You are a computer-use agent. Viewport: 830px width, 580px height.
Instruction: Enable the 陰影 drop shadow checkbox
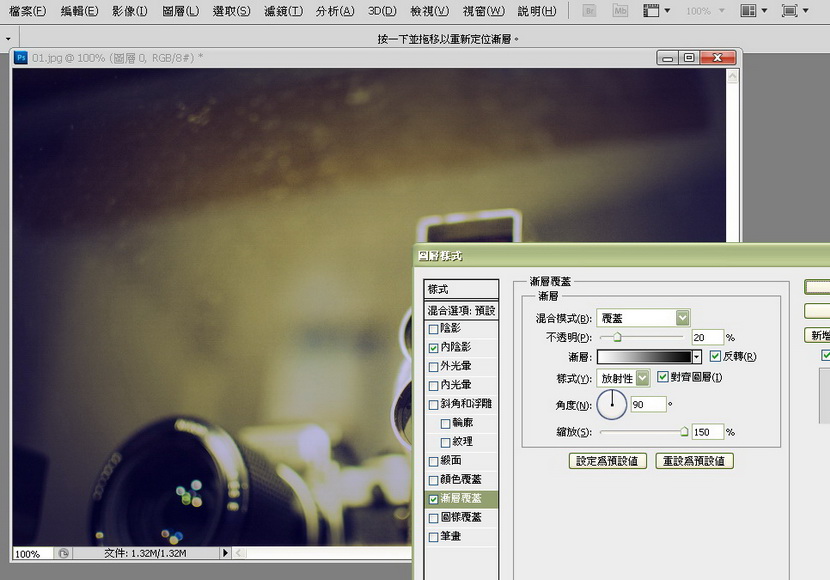pos(433,328)
